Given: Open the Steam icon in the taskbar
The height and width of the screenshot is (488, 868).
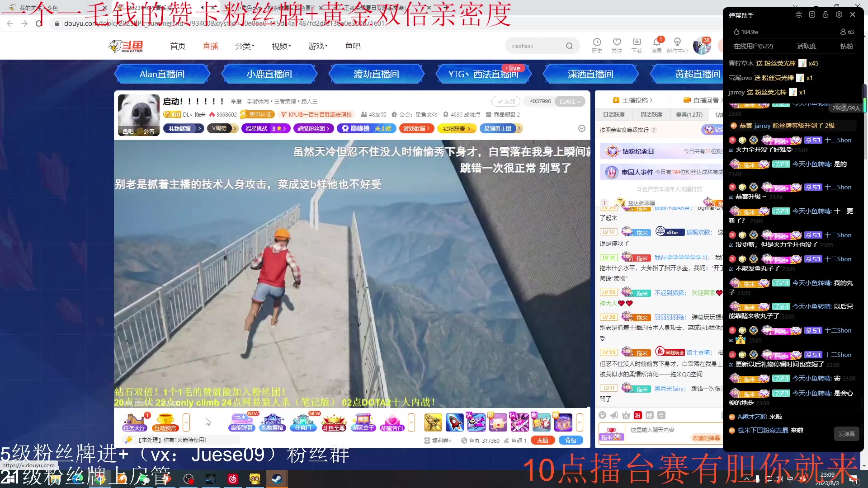Looking at the screenshot, I should pos(277,479).
